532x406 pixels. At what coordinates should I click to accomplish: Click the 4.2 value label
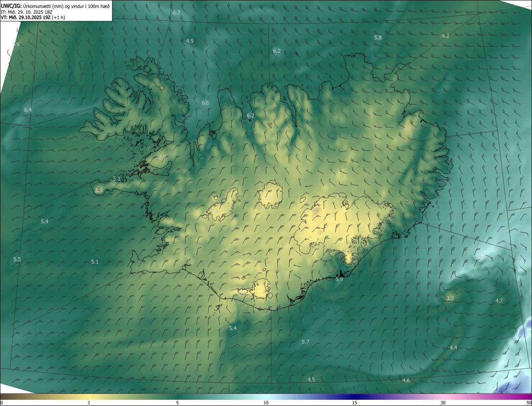446,36
